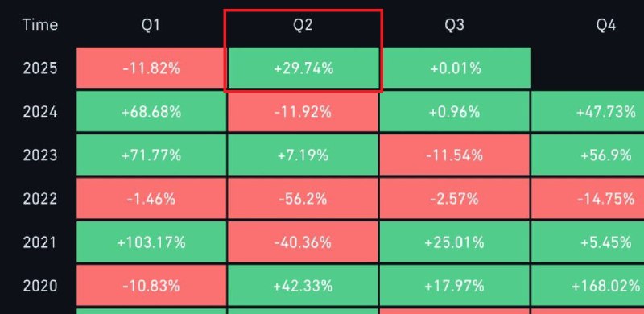Viewport: 644px width, 314px height.
Task: Click the 2022 Q4 cell showing -14.75%
Action: [x=588, y=199]
